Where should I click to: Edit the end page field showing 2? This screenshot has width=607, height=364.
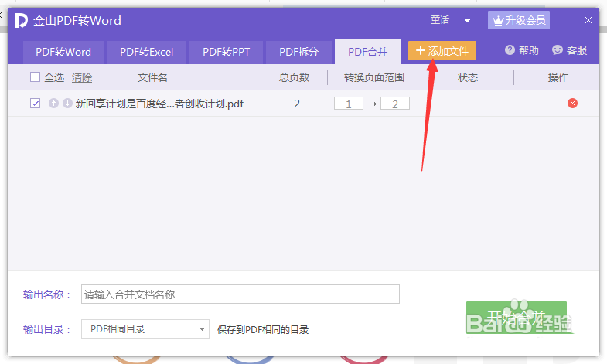pos(395,104)
